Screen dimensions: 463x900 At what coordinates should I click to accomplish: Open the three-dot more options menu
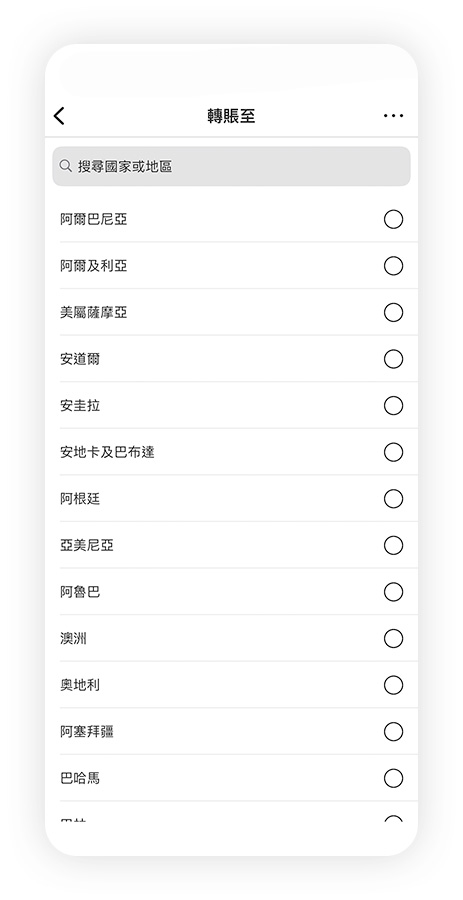393,116
